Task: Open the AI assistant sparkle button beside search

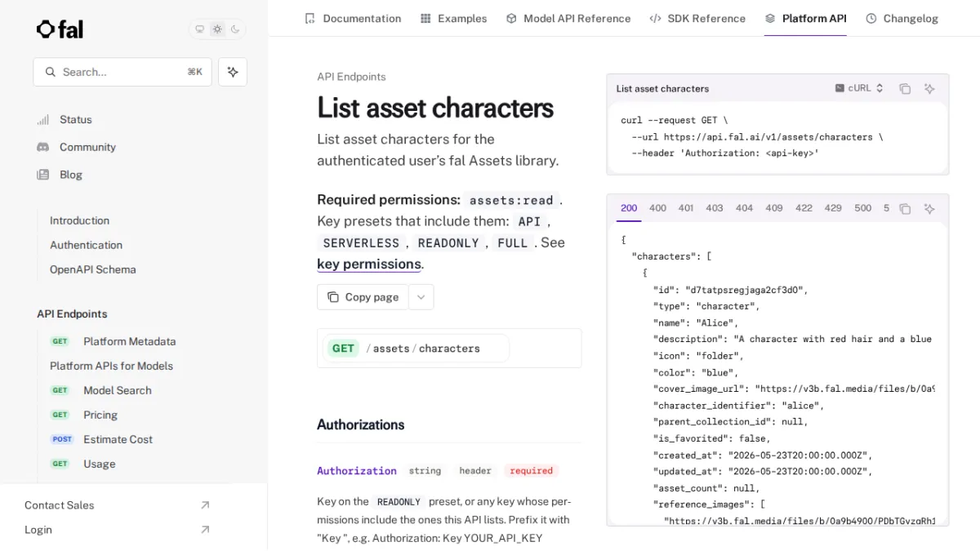Action: 233,72
